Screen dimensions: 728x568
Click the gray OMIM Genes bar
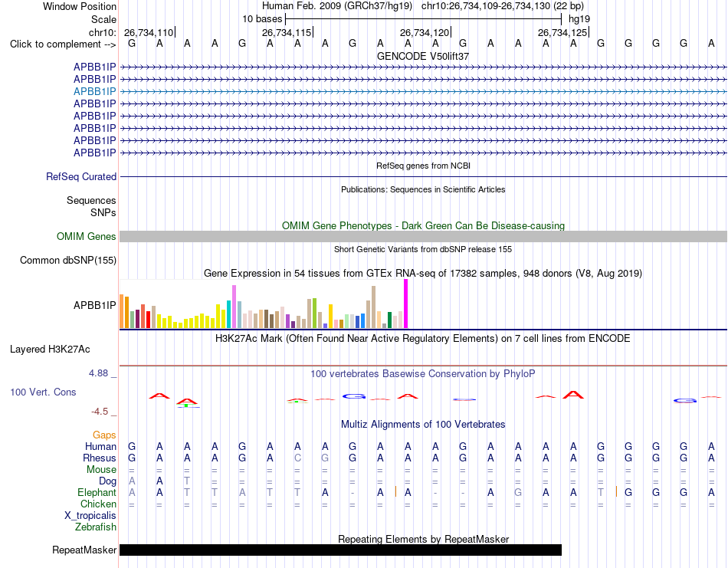click(423, 236)
